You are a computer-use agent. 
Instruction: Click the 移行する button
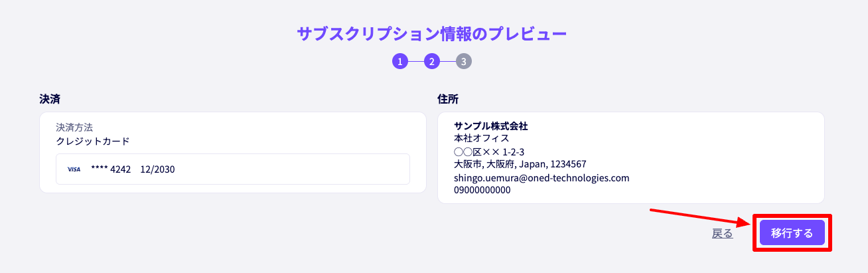pos(792,233)
